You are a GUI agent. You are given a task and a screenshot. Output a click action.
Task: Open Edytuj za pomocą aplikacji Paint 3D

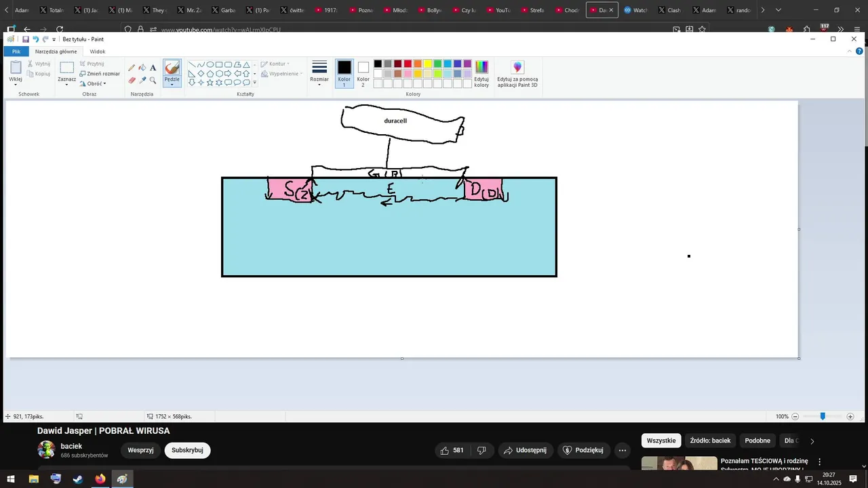click(517, 74)
